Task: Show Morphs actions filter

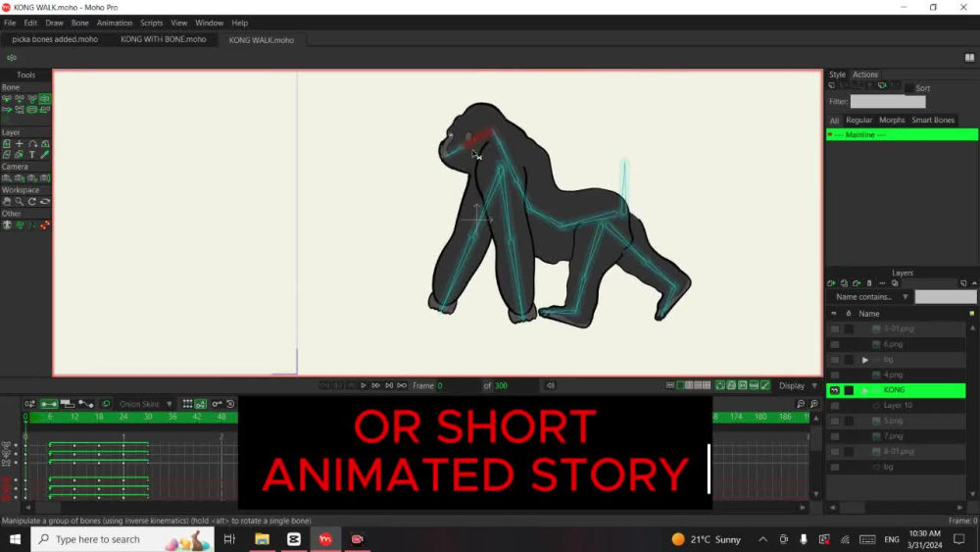Action: pyautogui.click(x=892, y=120)
